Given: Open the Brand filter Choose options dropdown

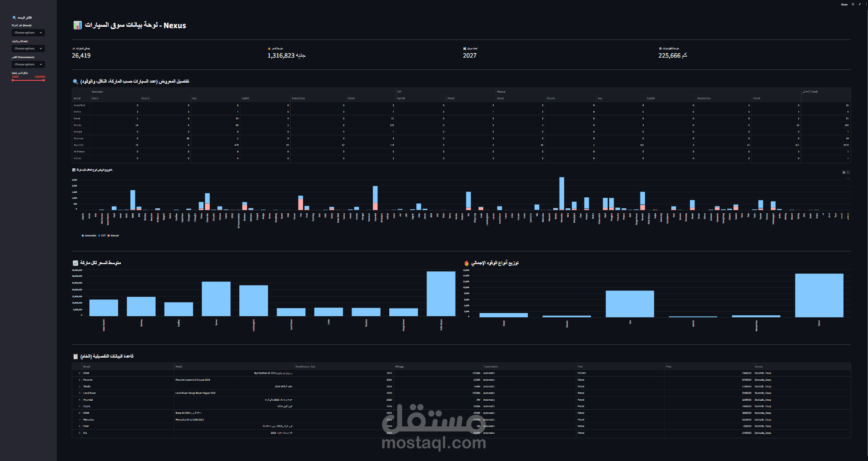Looking at the screenshot, I should pos(28,32).
